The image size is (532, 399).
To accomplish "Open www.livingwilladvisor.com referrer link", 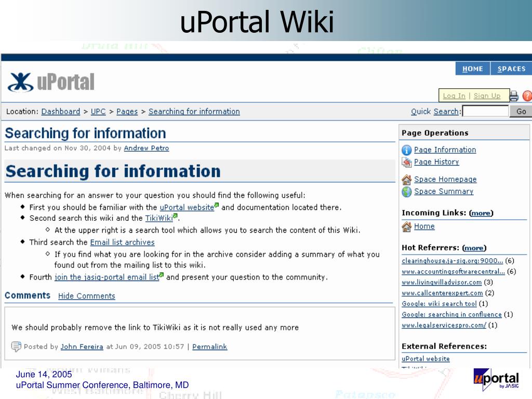I will pyautogui.click(x=442, y=283).
